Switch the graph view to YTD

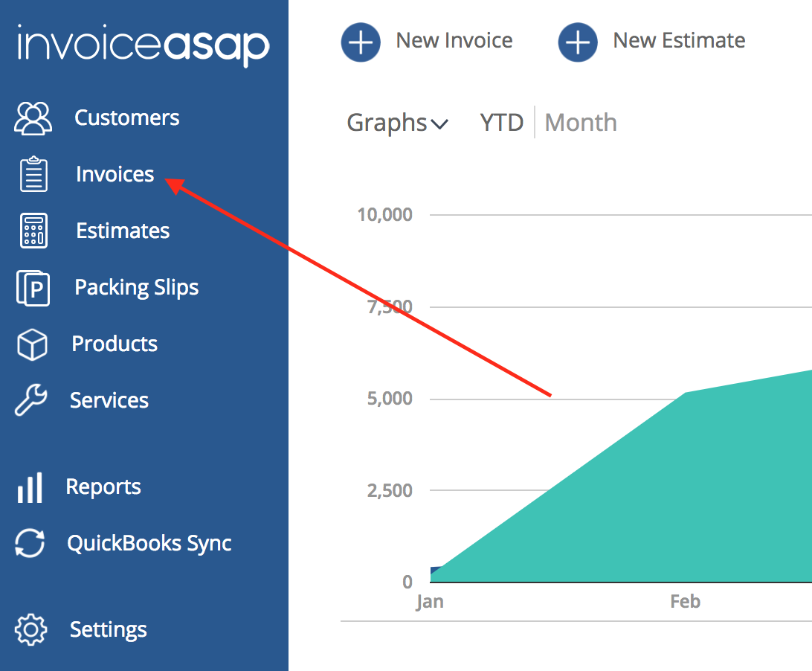click(x=501, y=122)
